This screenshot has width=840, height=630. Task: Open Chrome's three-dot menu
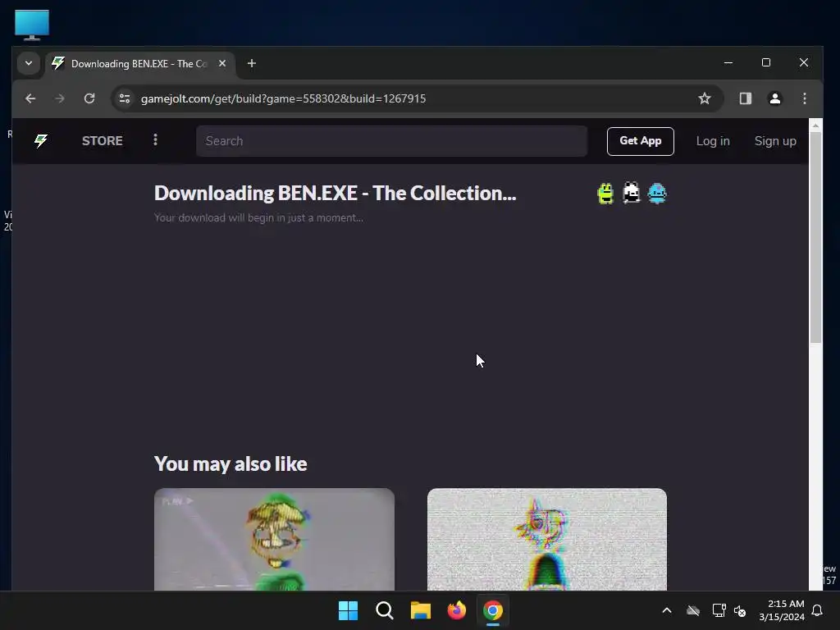tap(805, 98)
